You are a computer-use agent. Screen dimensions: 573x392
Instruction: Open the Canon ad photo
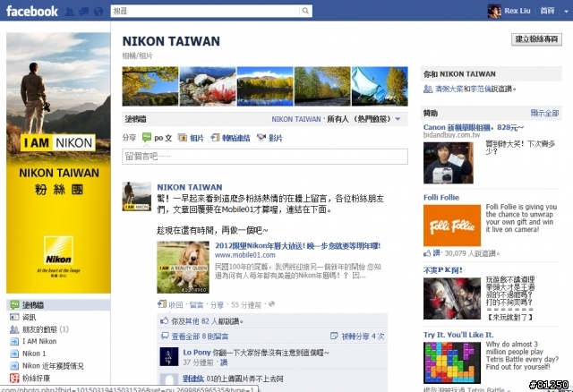point(449,163)
